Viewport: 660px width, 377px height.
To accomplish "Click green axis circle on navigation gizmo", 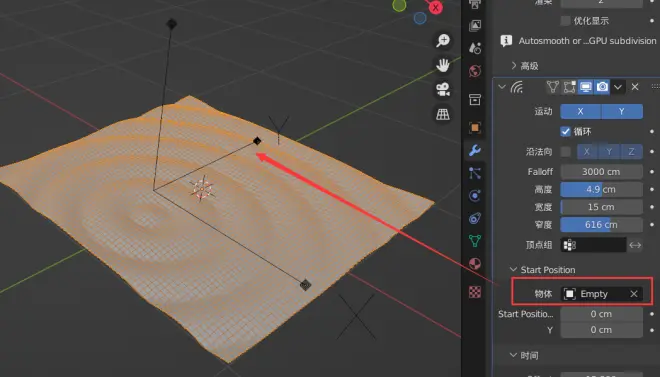I will click(399, 5).
